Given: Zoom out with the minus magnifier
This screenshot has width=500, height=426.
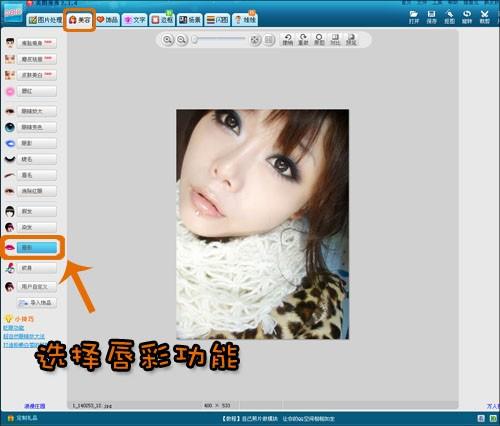Looking at the screenshot, I should tap(182, 40).
